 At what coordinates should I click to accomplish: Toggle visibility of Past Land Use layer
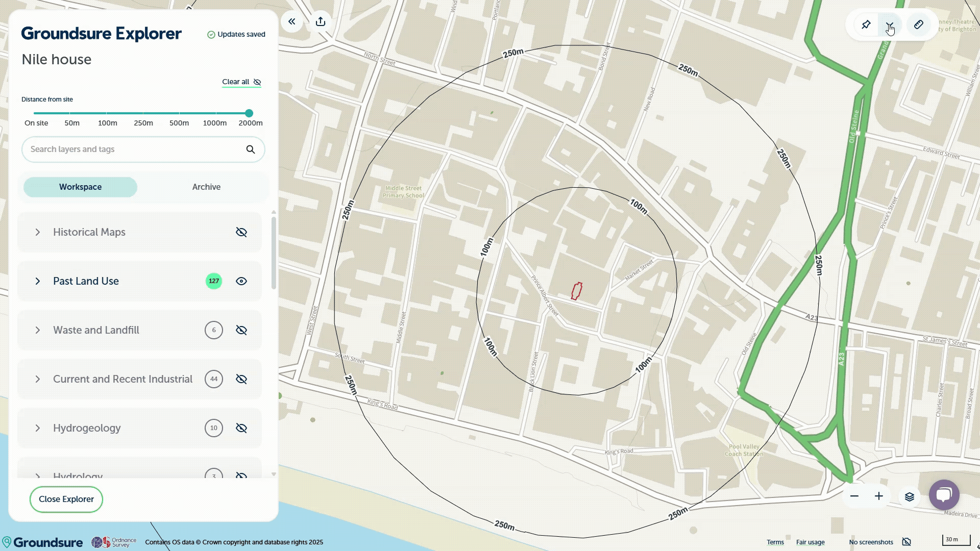tap(241, 281)
